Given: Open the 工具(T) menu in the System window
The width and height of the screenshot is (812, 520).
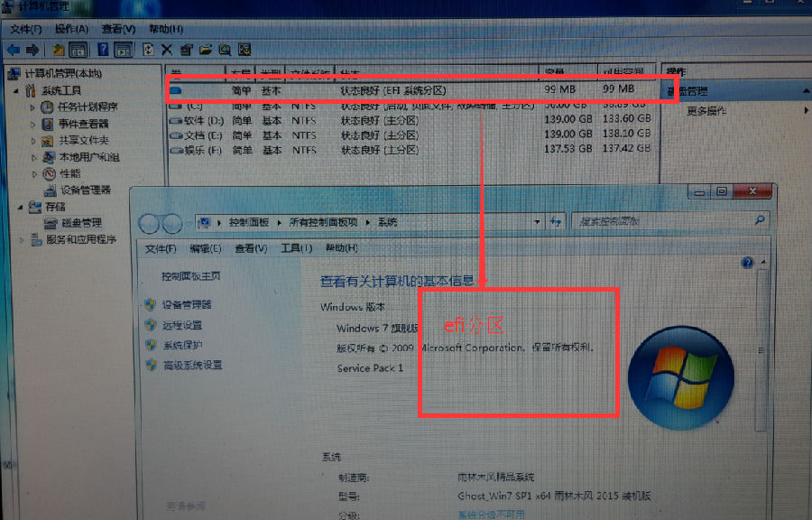Looking at the screenshot, I should click(296, 248).
